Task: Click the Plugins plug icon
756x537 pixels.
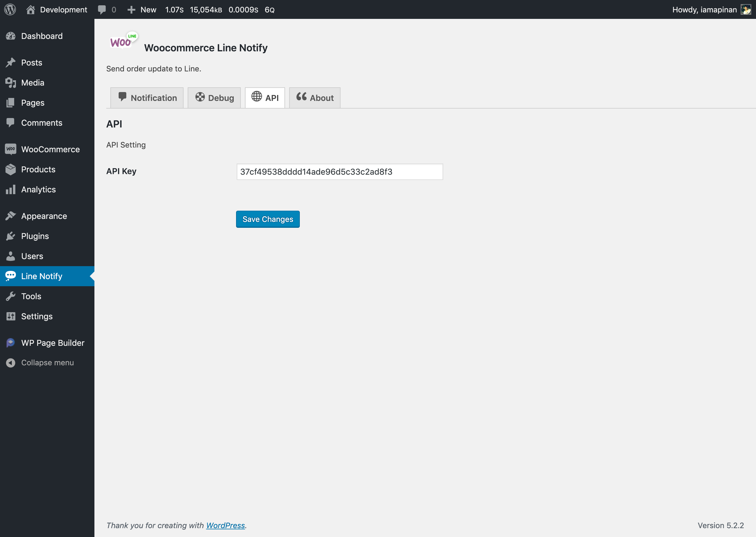Action: 11,236
